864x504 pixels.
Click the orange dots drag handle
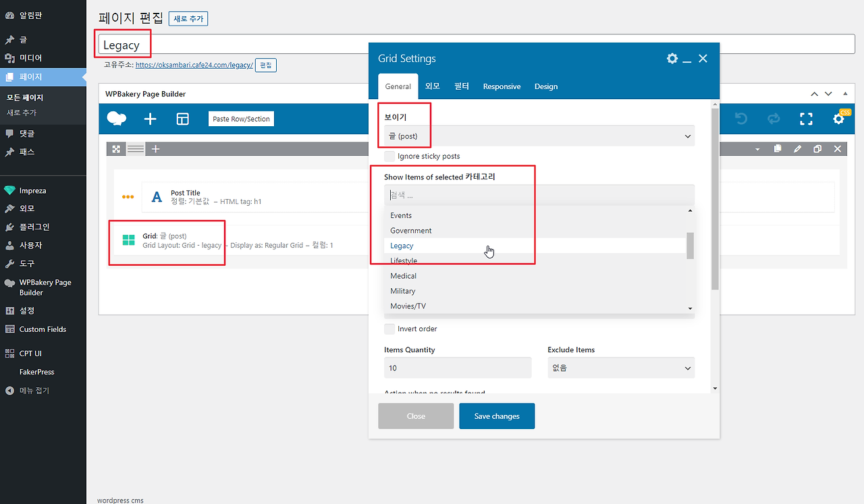coord(128,197)
